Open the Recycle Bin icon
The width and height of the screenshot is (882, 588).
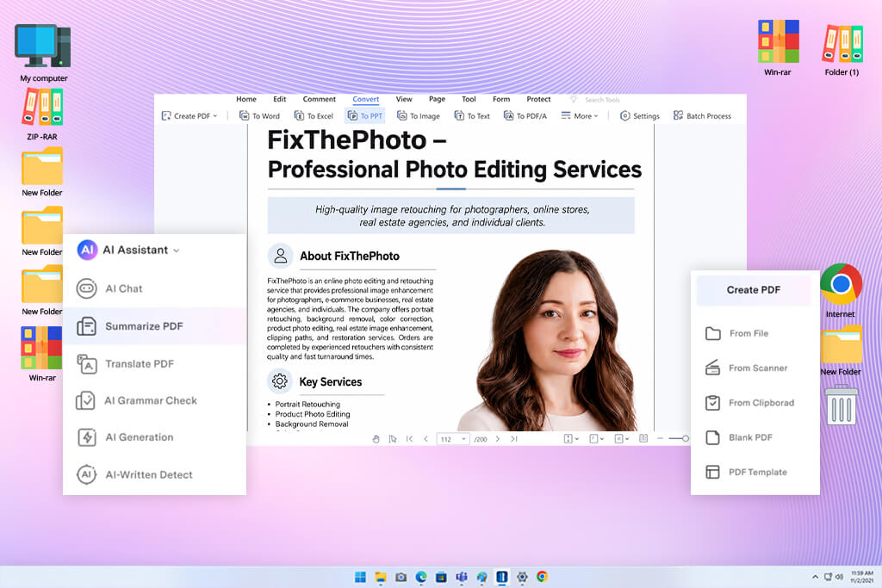pyautogui.click(x=842, y=405)
